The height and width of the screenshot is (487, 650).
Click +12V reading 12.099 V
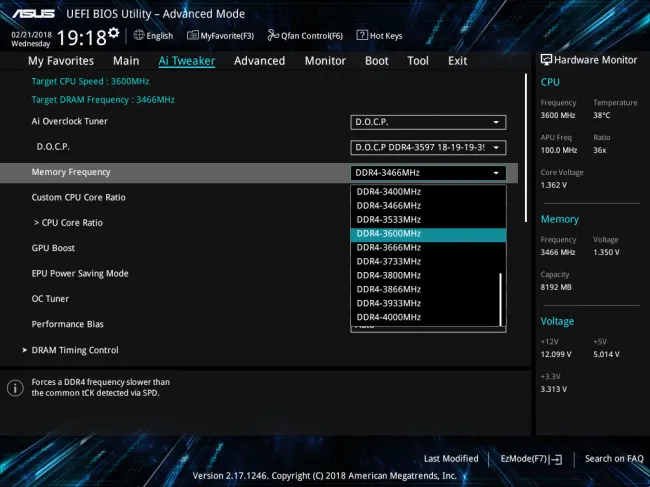tap(556, 354)
